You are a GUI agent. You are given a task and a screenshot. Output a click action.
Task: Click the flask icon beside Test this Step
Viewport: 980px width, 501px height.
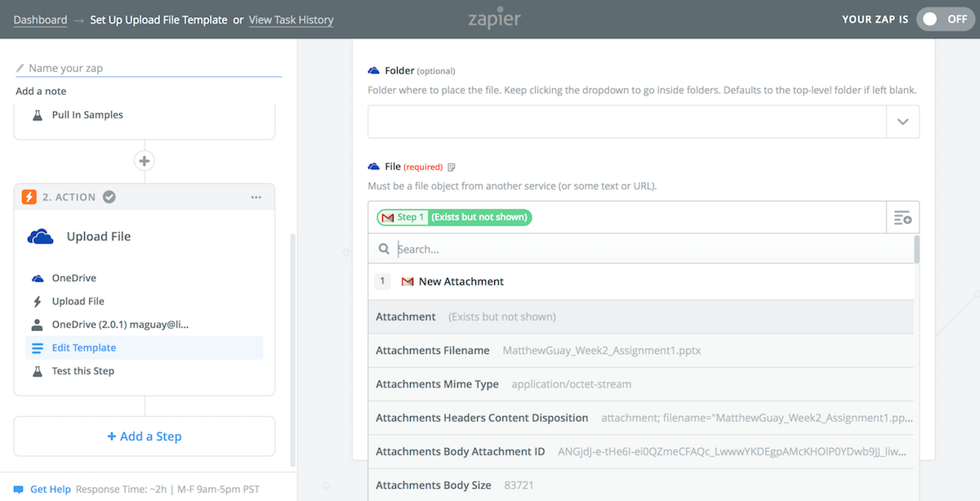(37, 371)
